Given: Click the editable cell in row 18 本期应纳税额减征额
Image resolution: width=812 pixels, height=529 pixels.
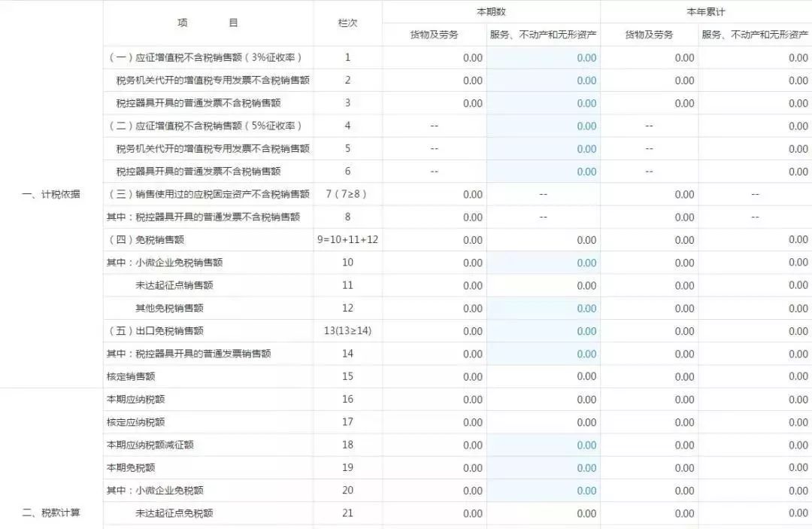Looking at the screenshot, I should click(x=544, y=445).
